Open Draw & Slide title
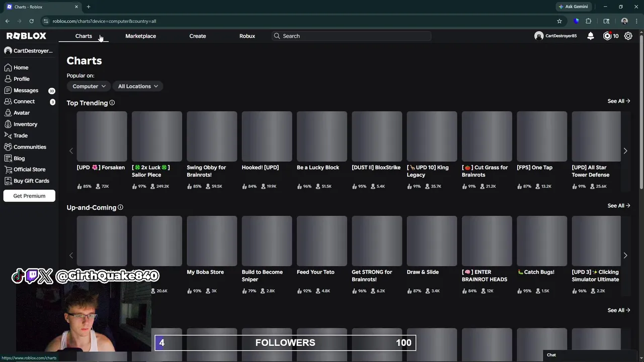 click(423, 272)
